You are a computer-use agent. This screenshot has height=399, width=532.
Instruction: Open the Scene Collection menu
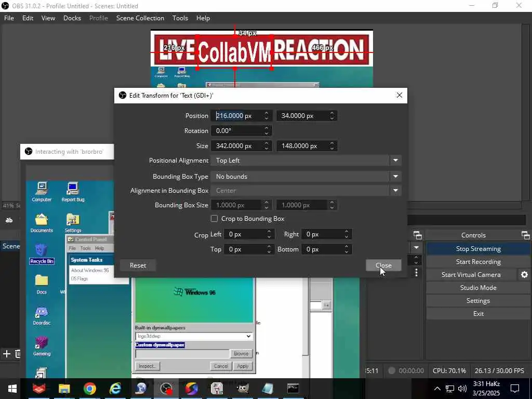coord(140,18)
